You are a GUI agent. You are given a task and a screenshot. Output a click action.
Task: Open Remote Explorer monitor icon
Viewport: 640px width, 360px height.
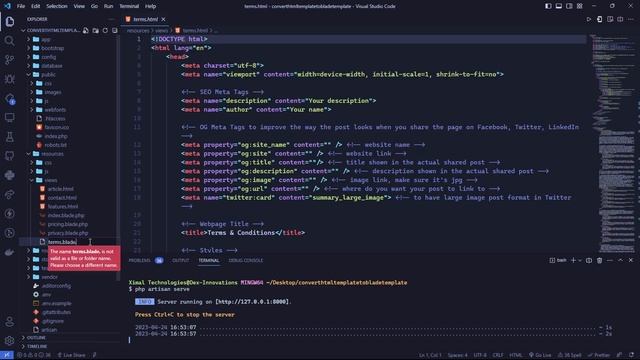pos(9,118)
